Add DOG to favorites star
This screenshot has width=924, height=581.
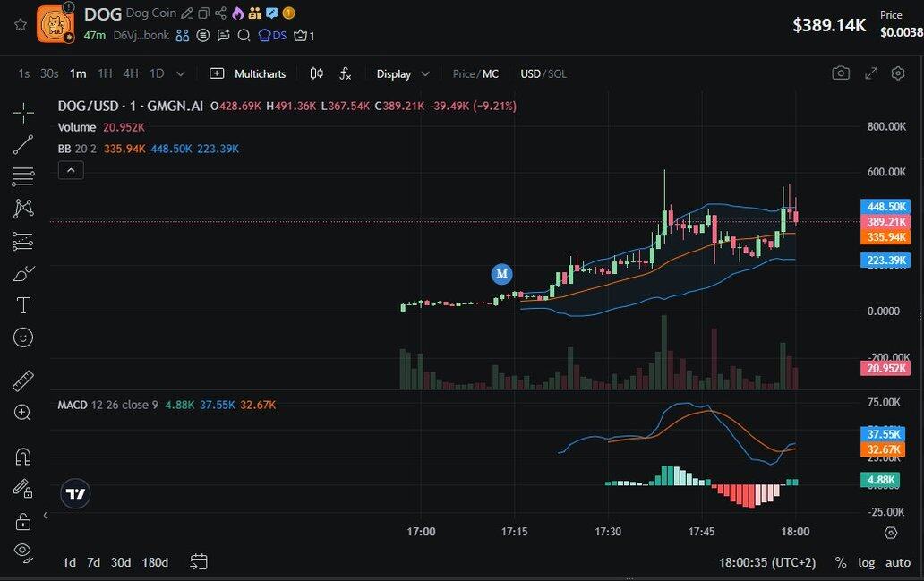pos(21,24)
